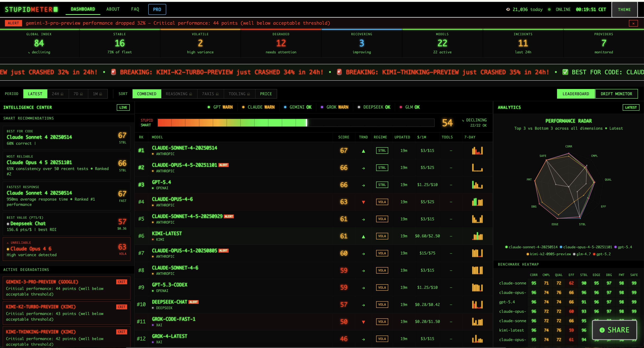Click the VOLA regime badge for GROK-CODE-FAST-1

coord(382,322)
